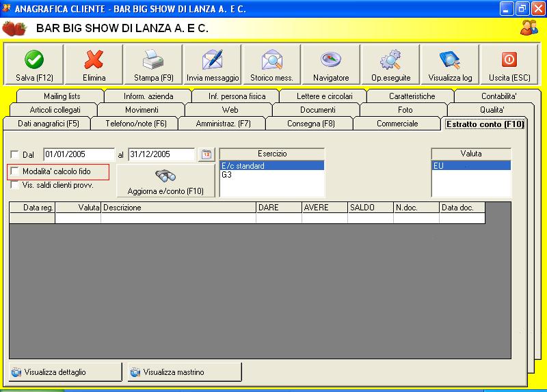Viewport: 547px width, 392px height.
Task: Open the Dati anagrafici (F5) tab
Action: (x=48, y=124)
